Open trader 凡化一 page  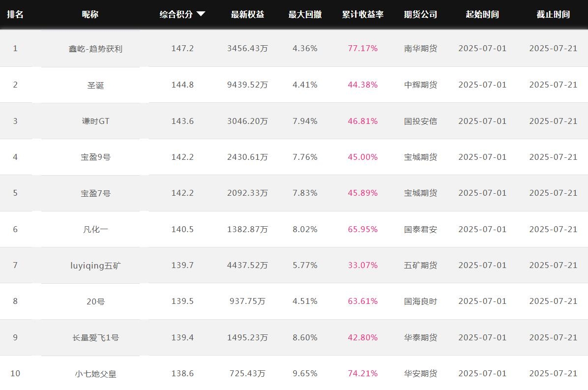tap(95, 229)
